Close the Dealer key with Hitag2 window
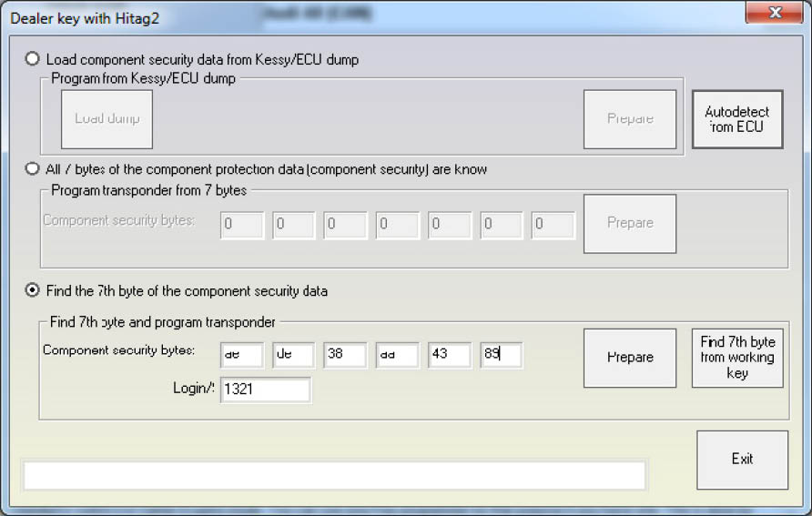812x516 pixels. (774, 13)
